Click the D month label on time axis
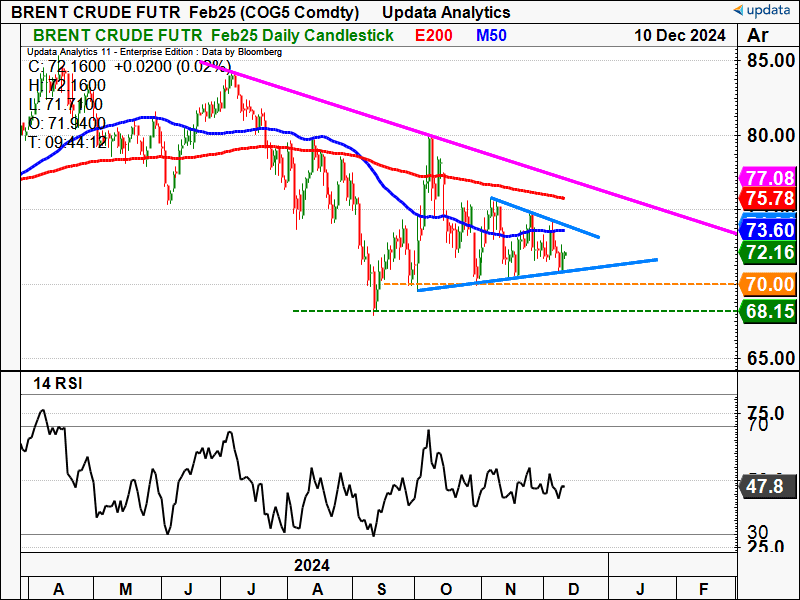Viewport: 800px width, 600px height. coord(573,589)
